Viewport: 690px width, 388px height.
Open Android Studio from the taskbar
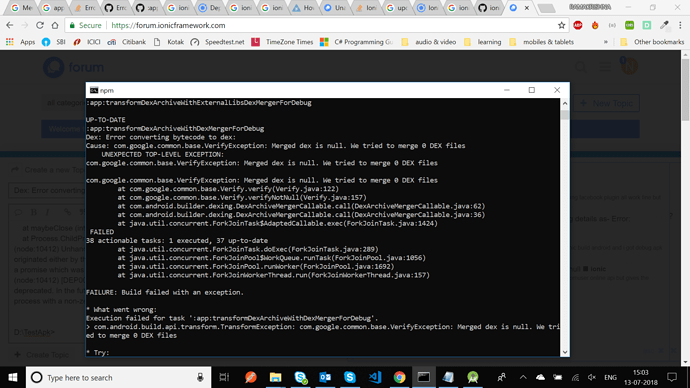coord(473,377)
